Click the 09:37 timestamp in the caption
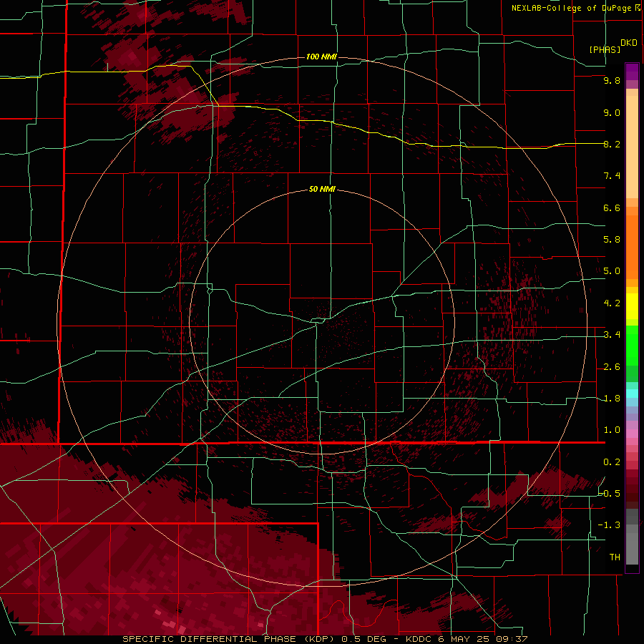Image resolution: width=644 pixels, height=644 pixels. tap(511, 639)
